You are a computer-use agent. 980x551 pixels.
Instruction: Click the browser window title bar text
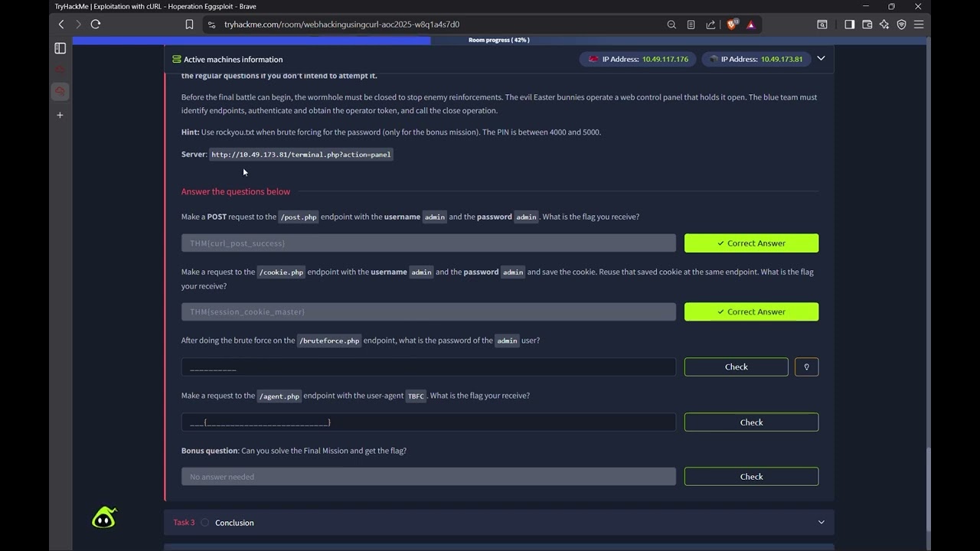coord(155,7)
